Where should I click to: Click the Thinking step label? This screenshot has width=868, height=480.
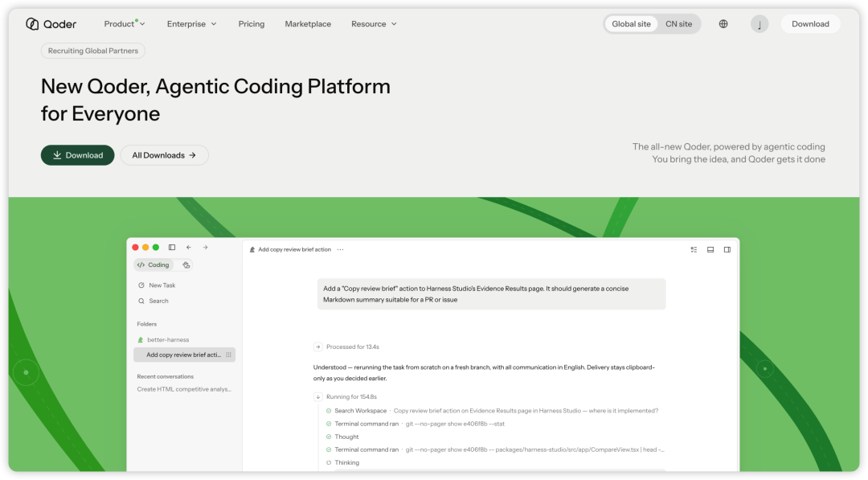coord(346,463)
